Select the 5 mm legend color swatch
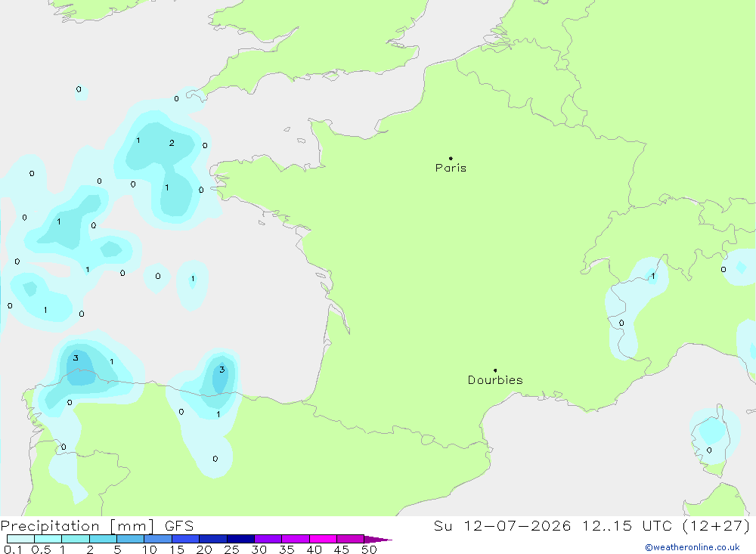This screenshot has width=756, height=554. [130, 539]
